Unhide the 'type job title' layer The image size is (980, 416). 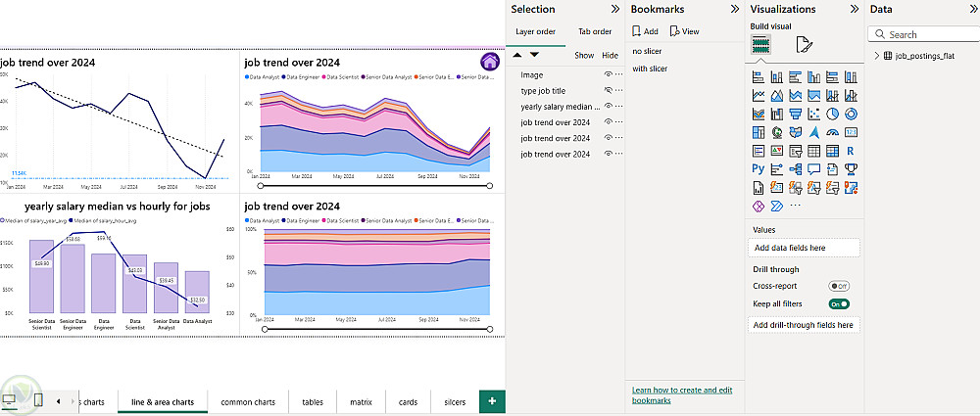608,90
